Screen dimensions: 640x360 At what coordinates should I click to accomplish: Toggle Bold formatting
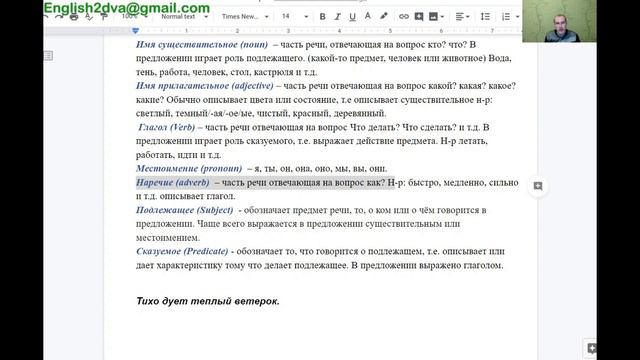point(322,17)
